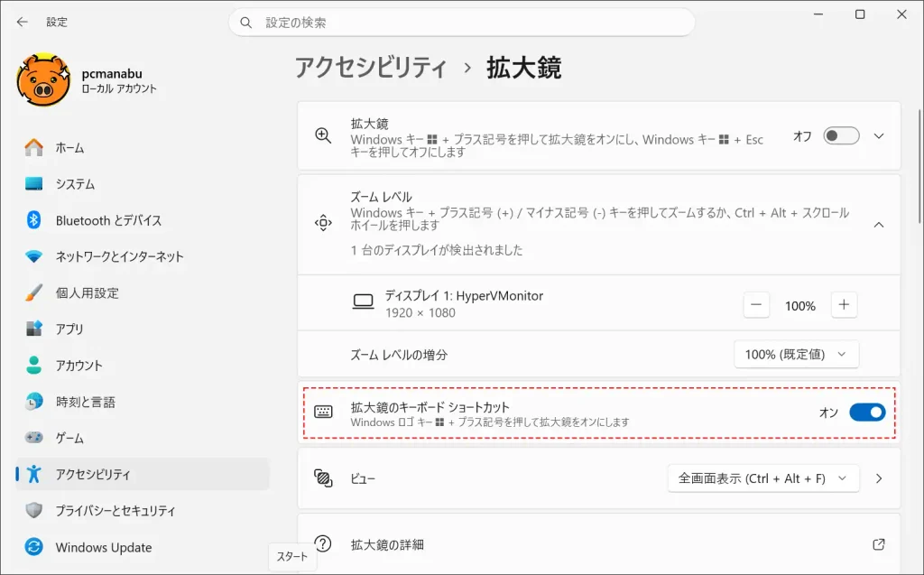Turn on the 拡大鏡 toggle switch
924x575 pixels.
tap(841, 136)
